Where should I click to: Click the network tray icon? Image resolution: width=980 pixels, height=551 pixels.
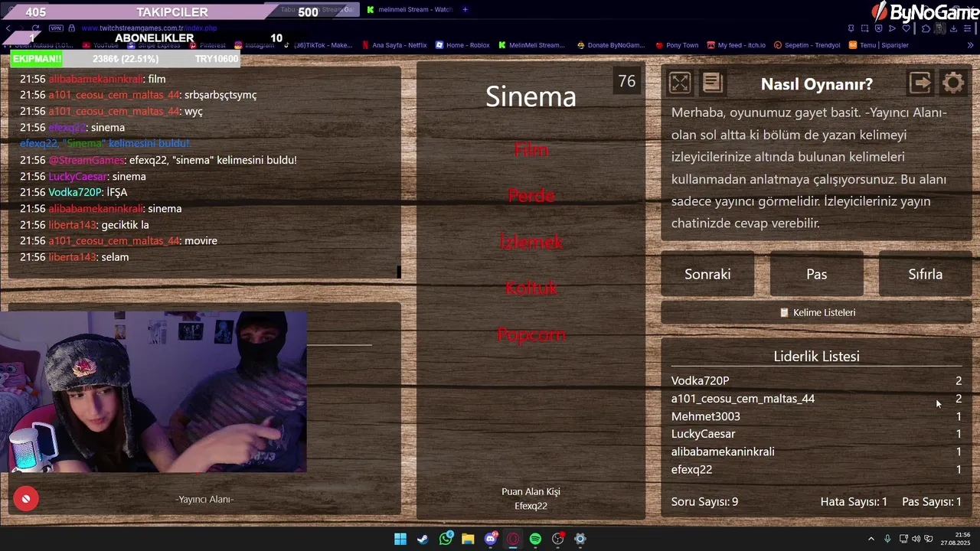[x=903, y=539]
